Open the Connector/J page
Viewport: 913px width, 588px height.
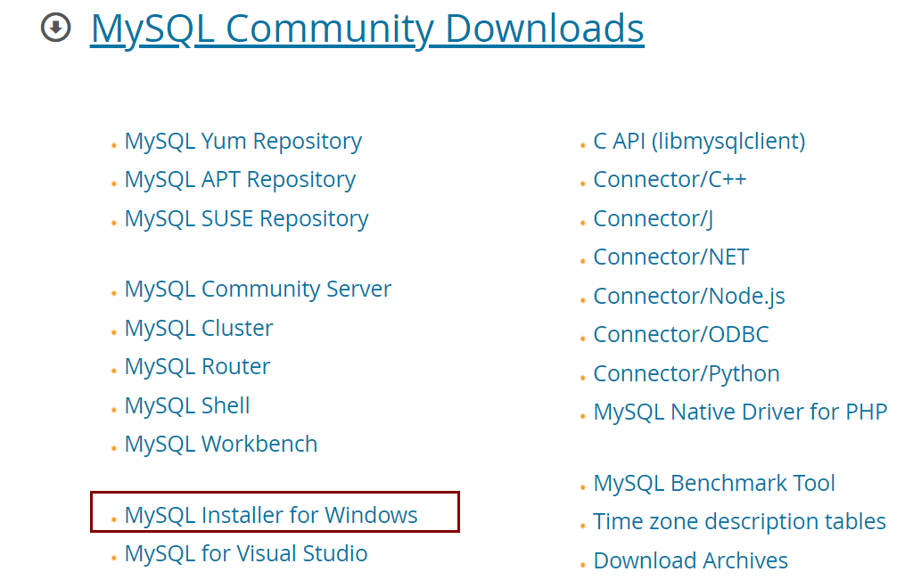pos(652,218)
